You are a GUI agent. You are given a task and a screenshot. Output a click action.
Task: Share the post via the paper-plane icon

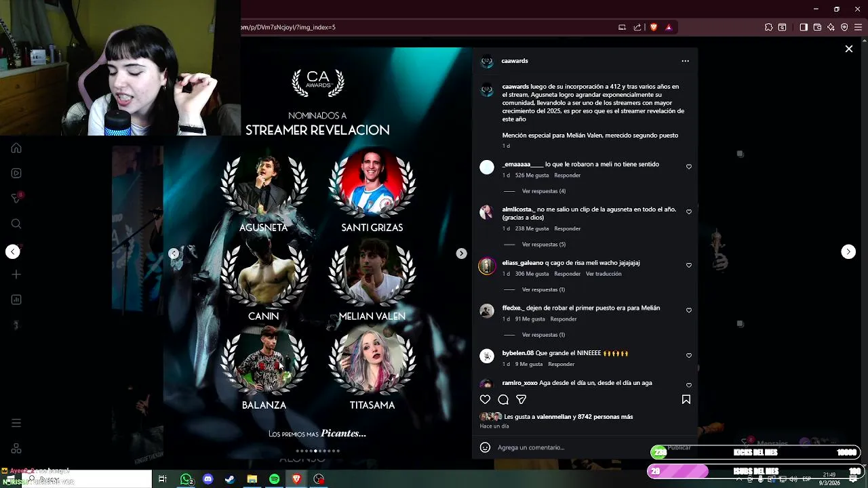point(521,400)
